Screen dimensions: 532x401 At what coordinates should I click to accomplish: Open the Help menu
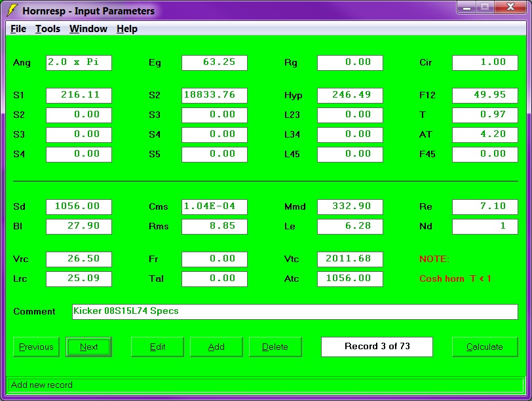click(x=127, y=29)
